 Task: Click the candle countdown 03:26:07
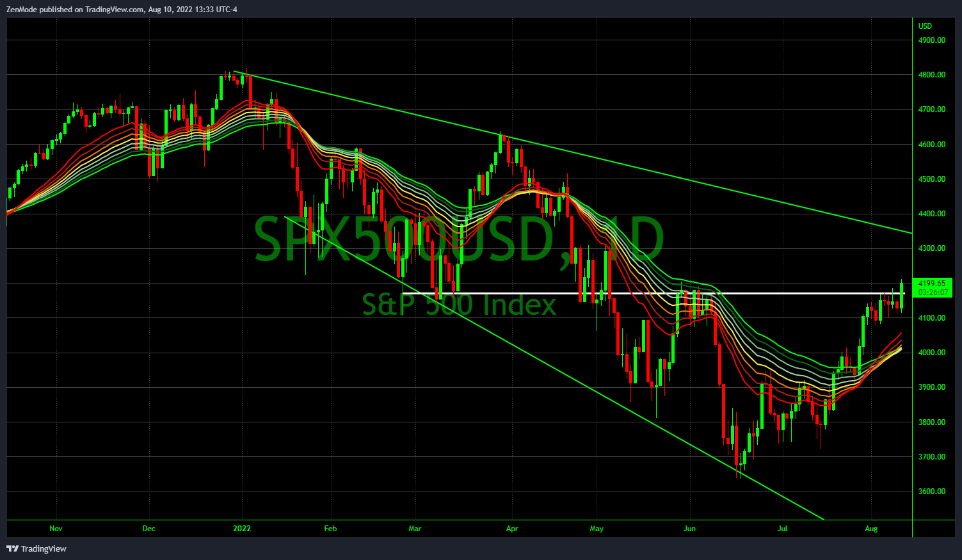[x=933, y=292]
